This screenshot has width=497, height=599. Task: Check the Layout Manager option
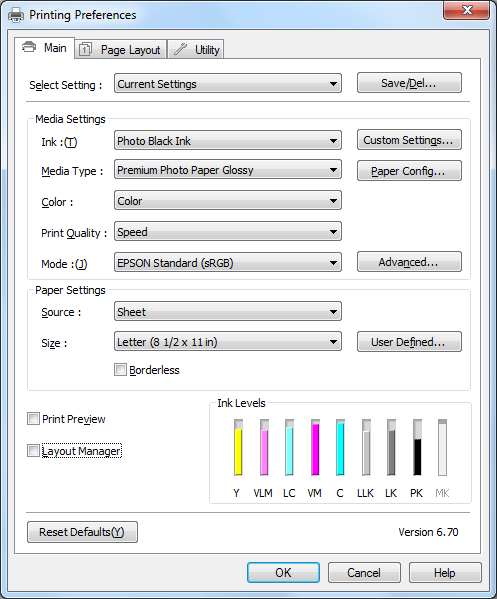pyautogui.click(x=33, y=450)
